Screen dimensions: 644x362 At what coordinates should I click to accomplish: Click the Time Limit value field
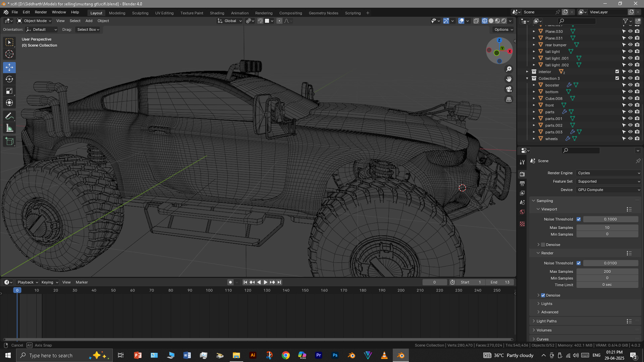point(607,285)
